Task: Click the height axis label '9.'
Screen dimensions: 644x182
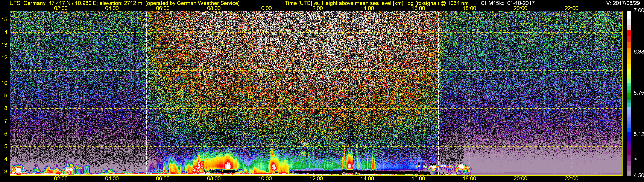Action: point(6,96)
